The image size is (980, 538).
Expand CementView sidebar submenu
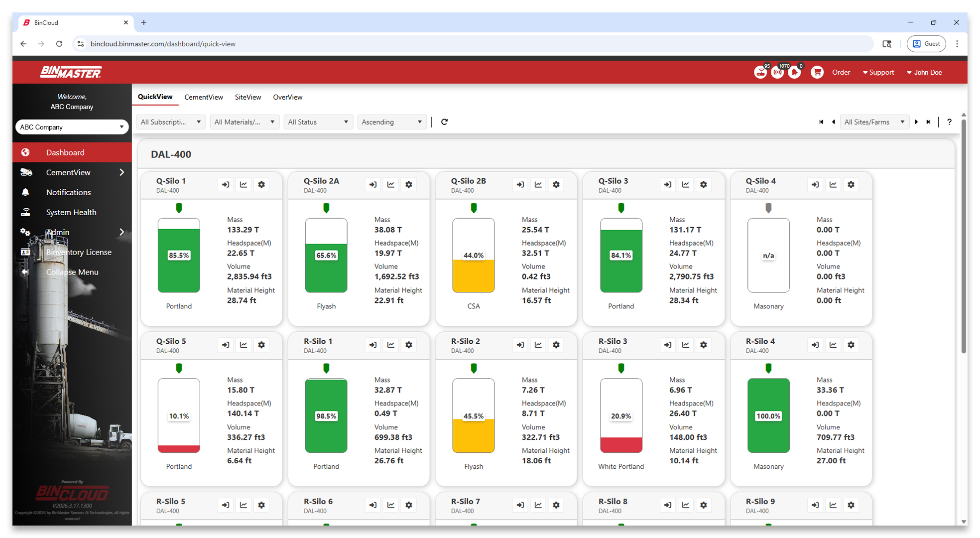coord(122,172)
